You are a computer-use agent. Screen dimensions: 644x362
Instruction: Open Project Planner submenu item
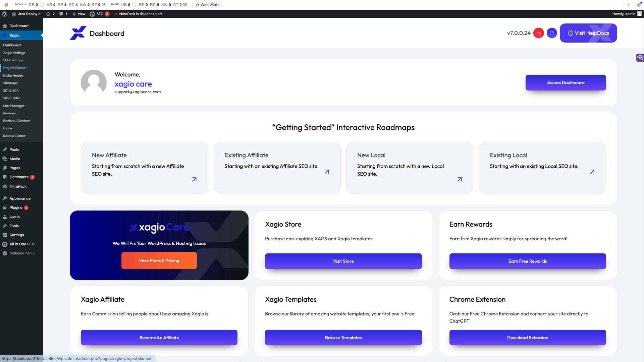click(15, 68)
